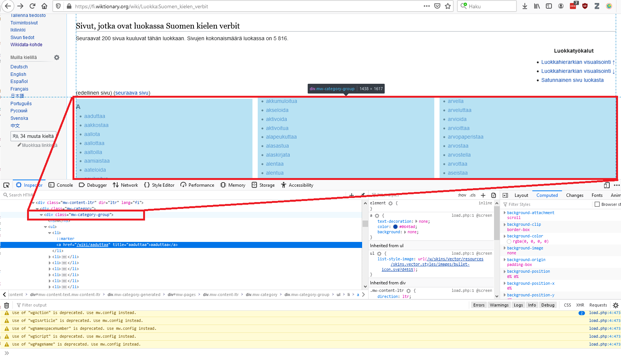
Task: Open the Downloads arrow icon
Action: tap(525, 6)
